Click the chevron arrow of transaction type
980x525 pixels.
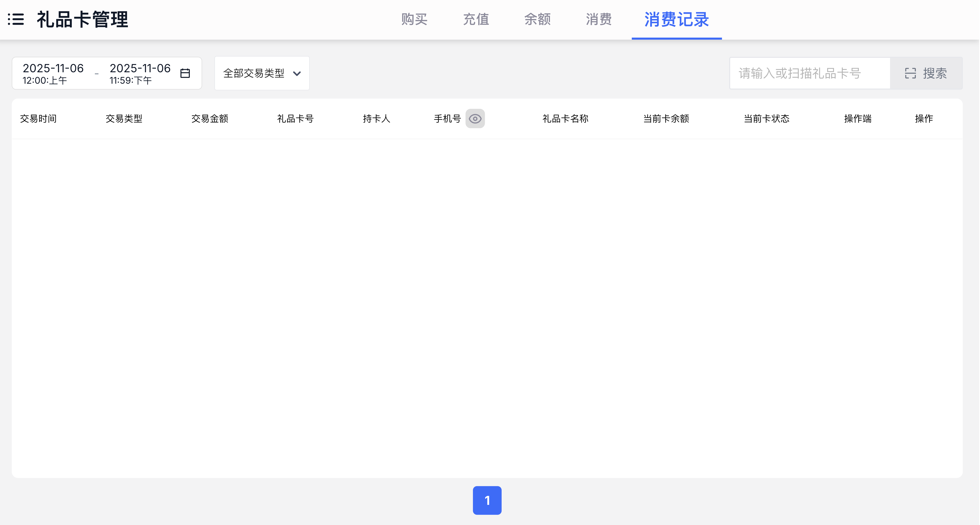297,73
